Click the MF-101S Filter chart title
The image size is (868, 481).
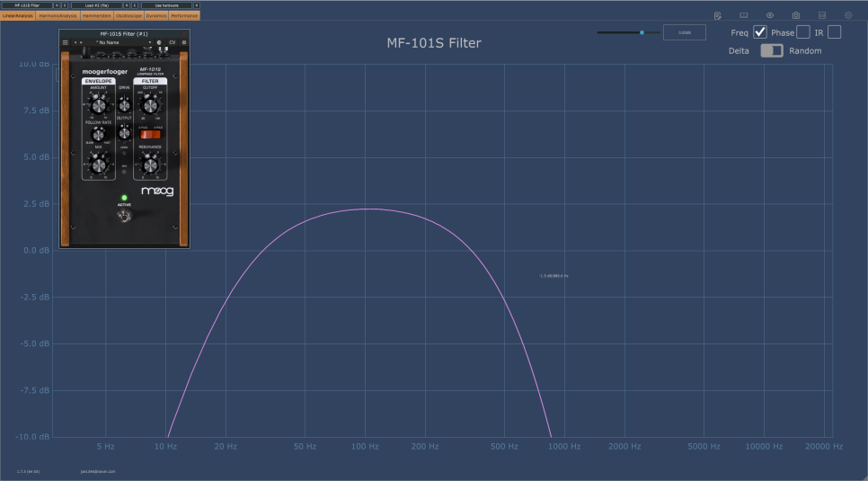tap(434, 42)
